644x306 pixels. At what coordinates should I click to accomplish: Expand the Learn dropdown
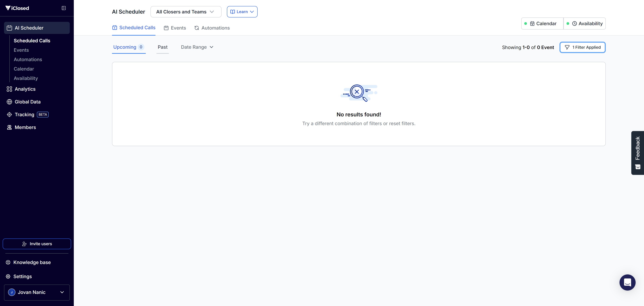click(x=242, y=12)
